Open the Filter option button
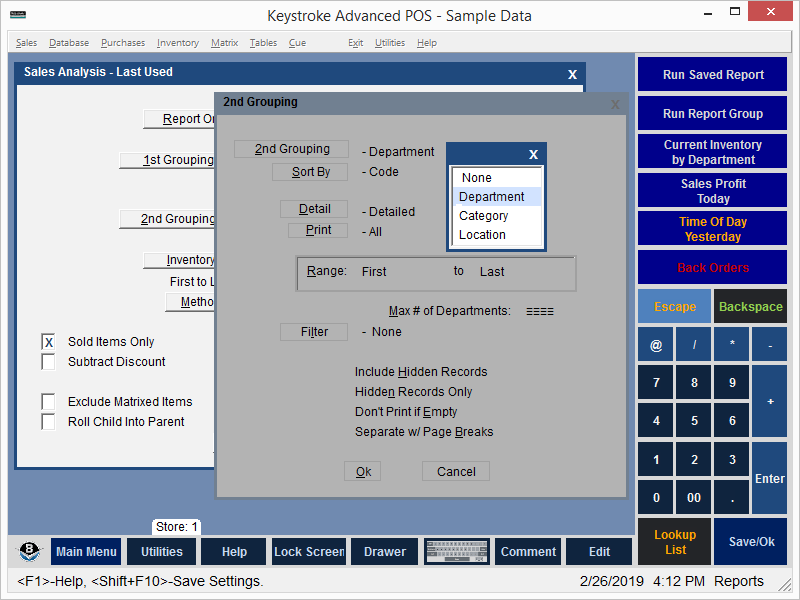The image size is (800, 600). 314,332
